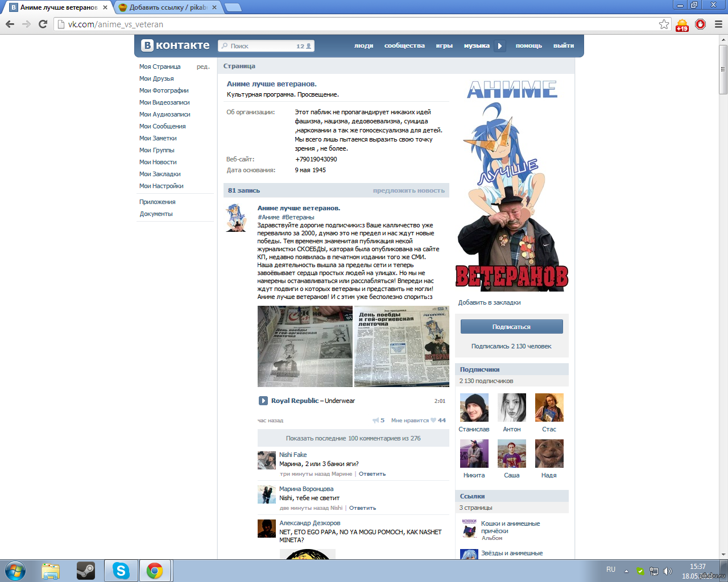This screenshot has width=728, height=582.
Task: Open Мои Новости
Action: pos(158,162)
